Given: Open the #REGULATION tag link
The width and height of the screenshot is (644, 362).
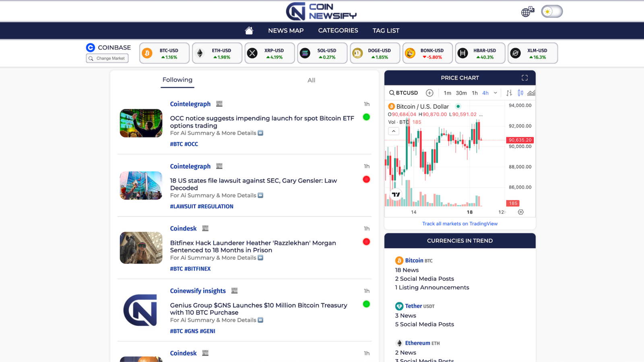Looking at the screenshot, I should [215, 206].
